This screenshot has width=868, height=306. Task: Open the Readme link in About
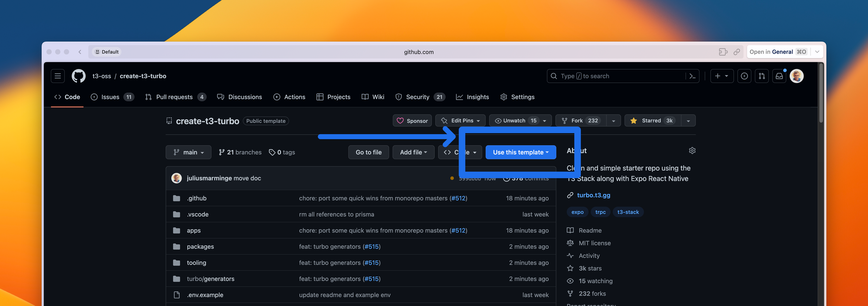(585, 230)
